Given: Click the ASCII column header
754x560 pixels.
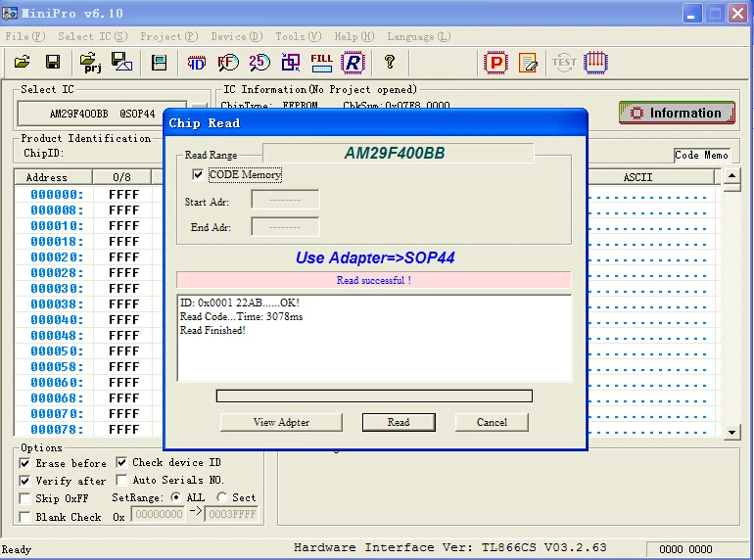Looking at the screenshot, I should 637,177.
